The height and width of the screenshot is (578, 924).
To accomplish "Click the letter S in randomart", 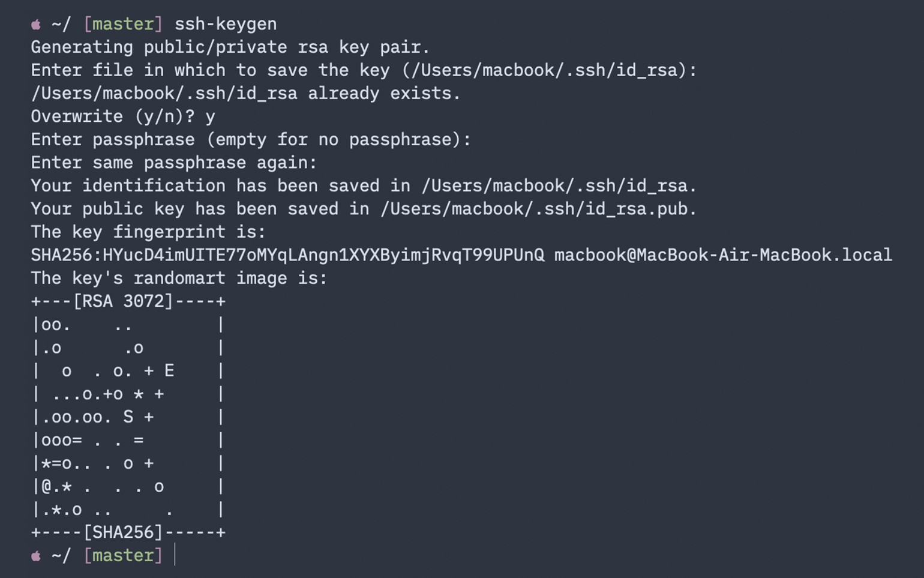I will click(x=128, y=417).
